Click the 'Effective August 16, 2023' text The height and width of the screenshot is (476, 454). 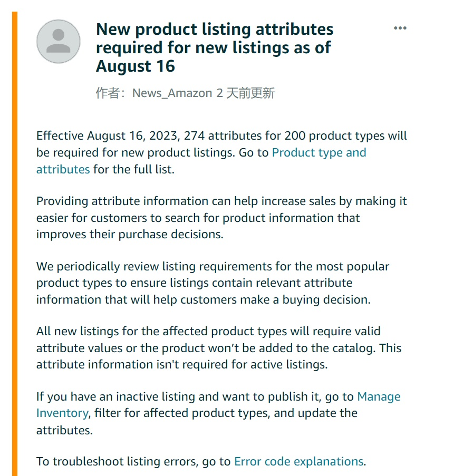tap(109, 135)
